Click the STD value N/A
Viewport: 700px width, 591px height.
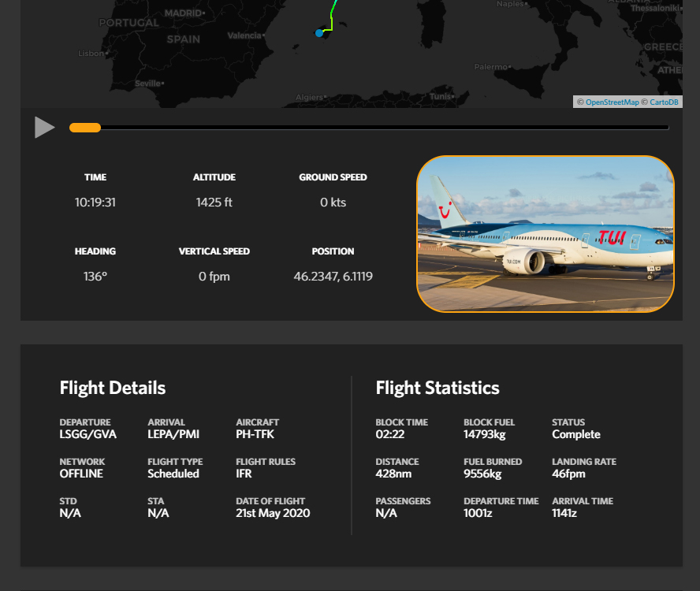[x=70, y=513]
